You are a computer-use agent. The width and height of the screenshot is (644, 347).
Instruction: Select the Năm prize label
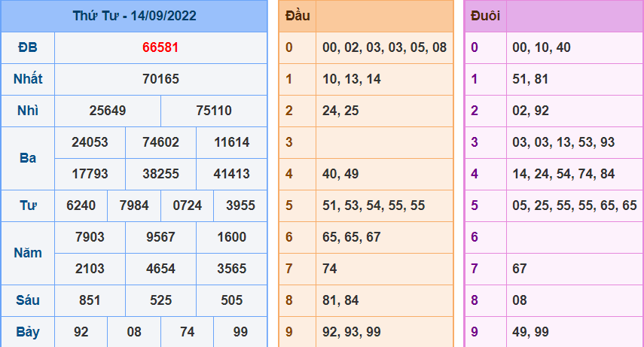click(x=28, y=253)
